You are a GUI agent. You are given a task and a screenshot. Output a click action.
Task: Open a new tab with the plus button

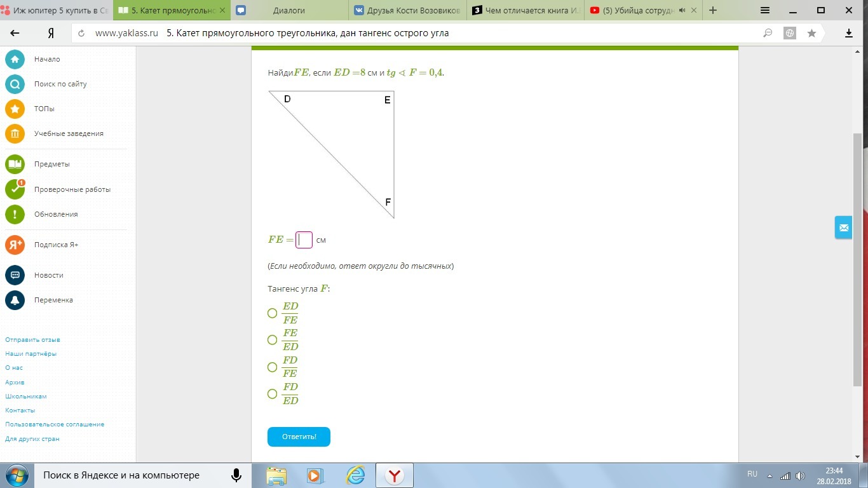[713, 10]
